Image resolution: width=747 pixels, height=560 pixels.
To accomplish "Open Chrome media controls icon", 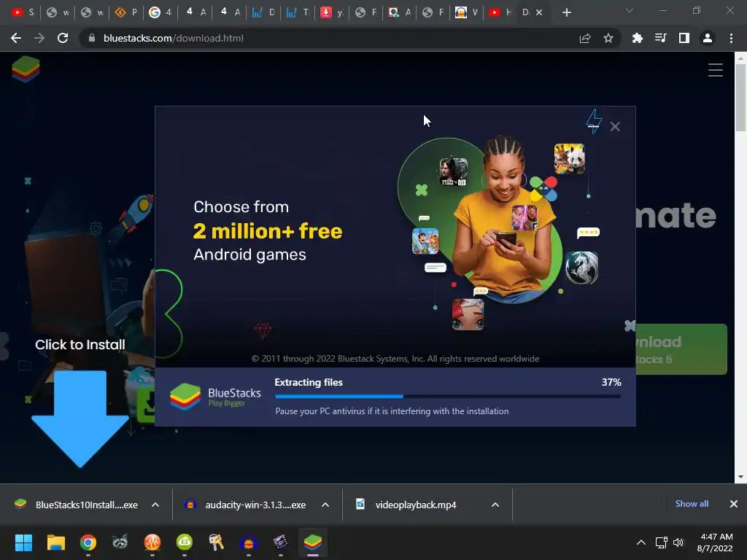I will (x=660, y=38).
